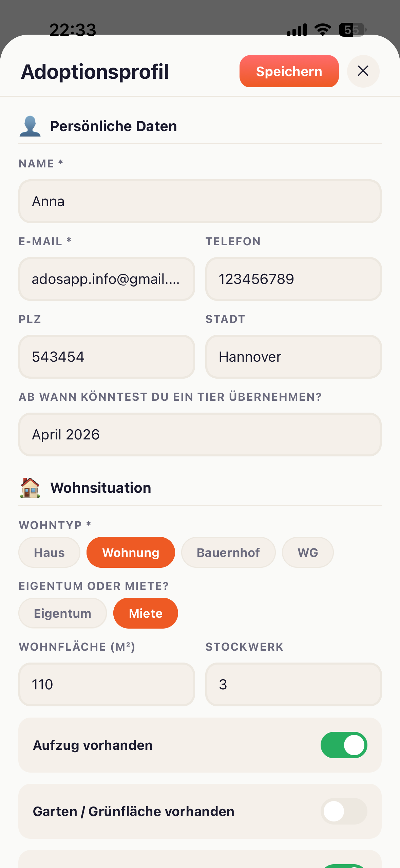Select the Wohnung chip
This screenshot has width=400, height=868.
[131, 553]
